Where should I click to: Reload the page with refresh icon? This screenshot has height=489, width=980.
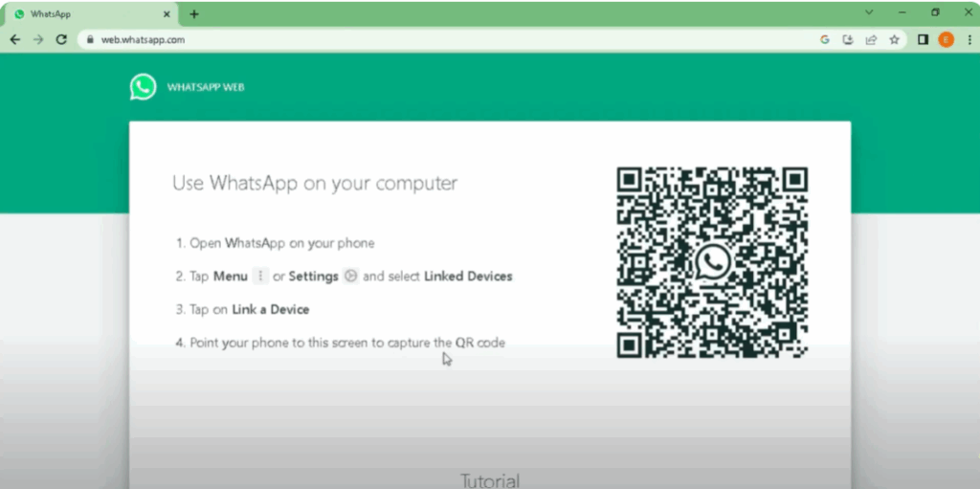61,39
